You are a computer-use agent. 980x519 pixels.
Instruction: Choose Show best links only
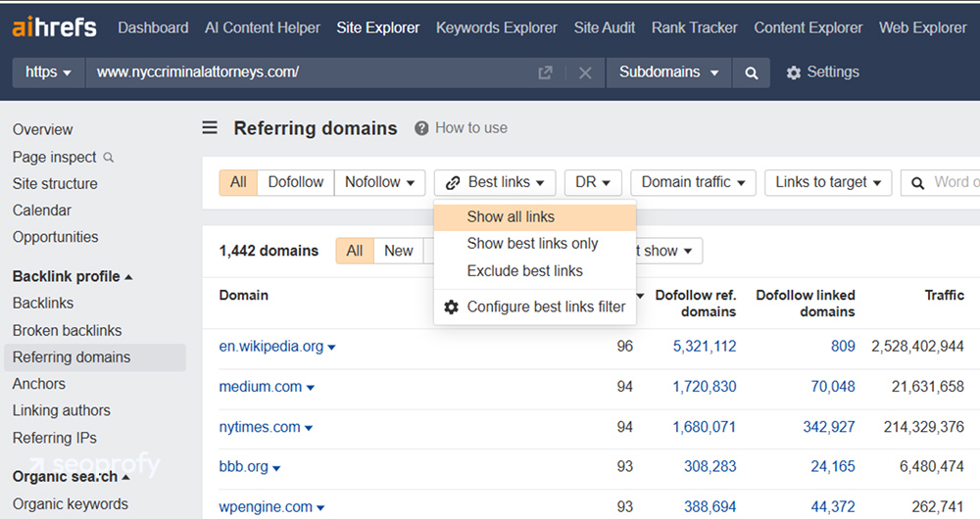pyautogui.click(x=535, y=244)
